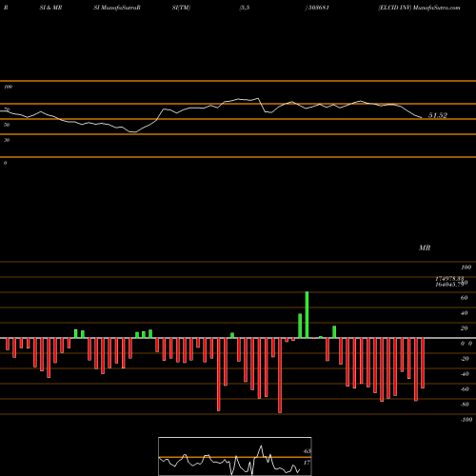Click the SI(TM) header text

[181, 8]
